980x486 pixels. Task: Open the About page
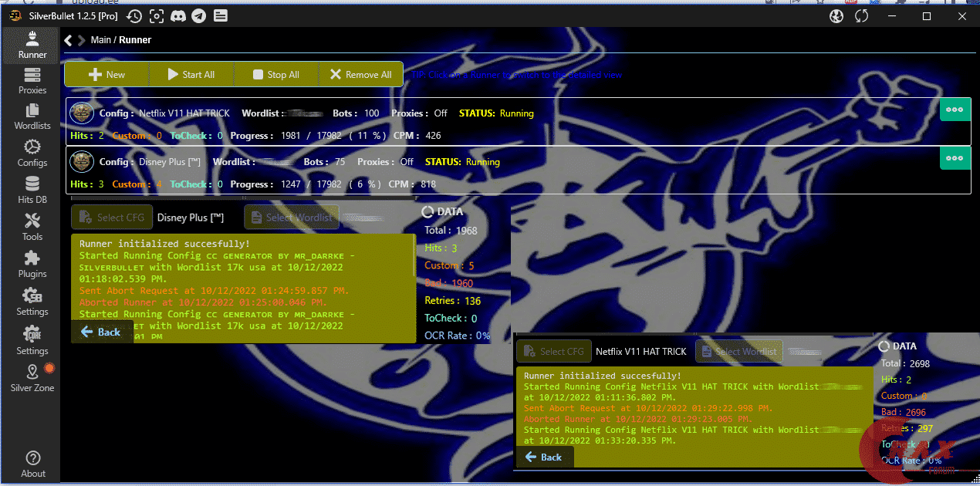point(32,464)
